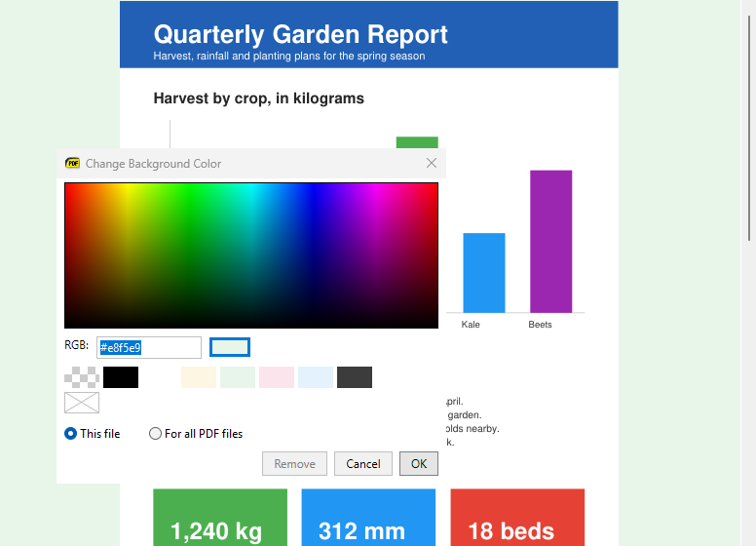Click the spring season subtitle text

289,56
